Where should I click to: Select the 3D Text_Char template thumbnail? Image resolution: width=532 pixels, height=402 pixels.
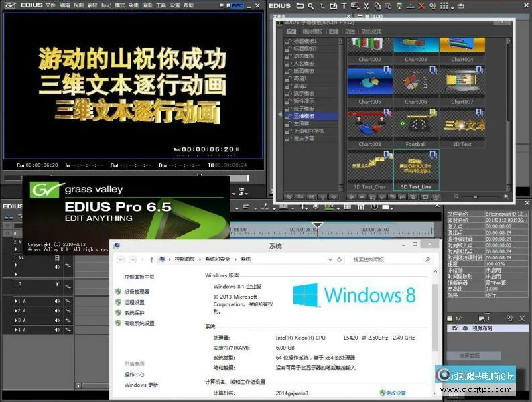click(x=370, y=170)
